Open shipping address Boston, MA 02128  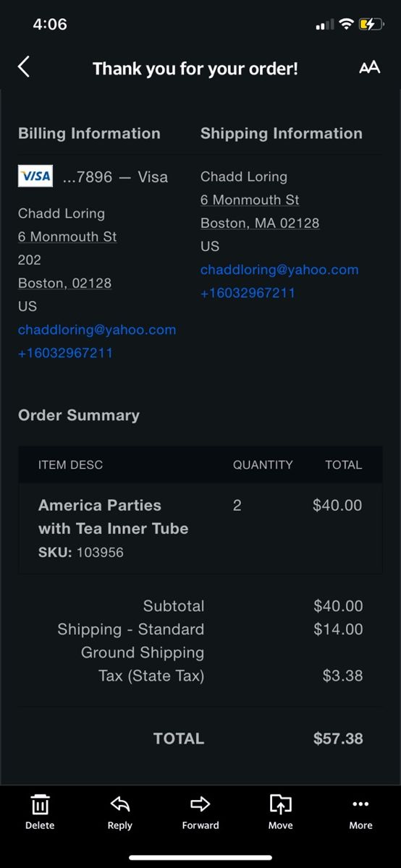(260, 223)
